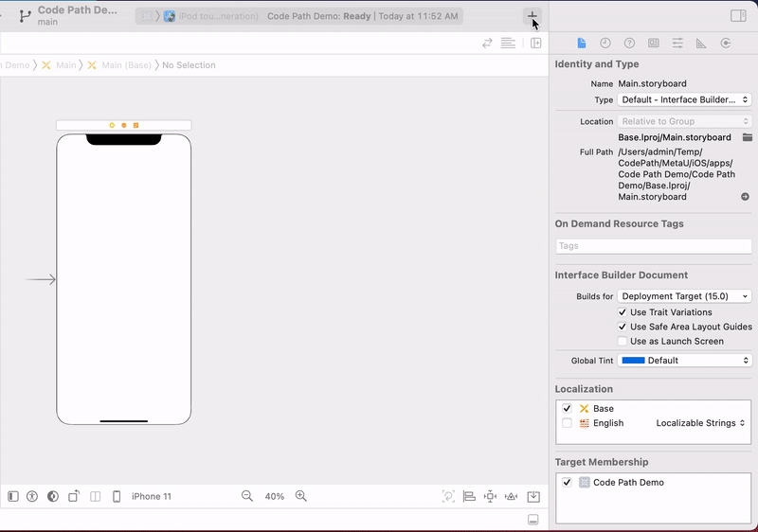
Task: Toggle the debug area button
Action: pyautogui.click(x=532, y=520)
